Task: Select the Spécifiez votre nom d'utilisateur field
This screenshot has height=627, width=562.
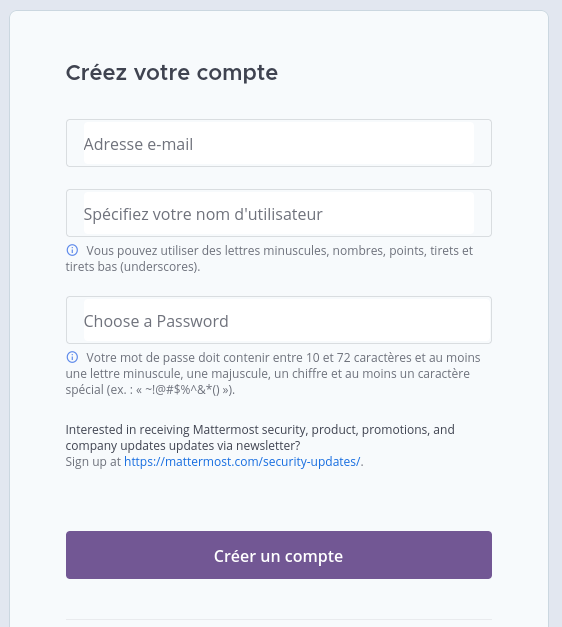Action: click(x=279, y=213)
